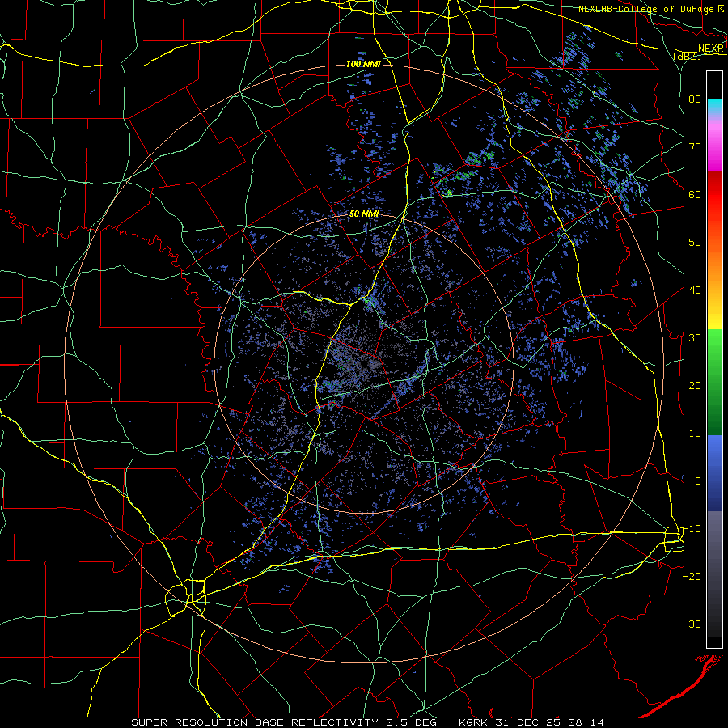Click the 40 dBZ scale label
Screen dimensions: 728x728
pyautogui.click(x=695, y=290)
